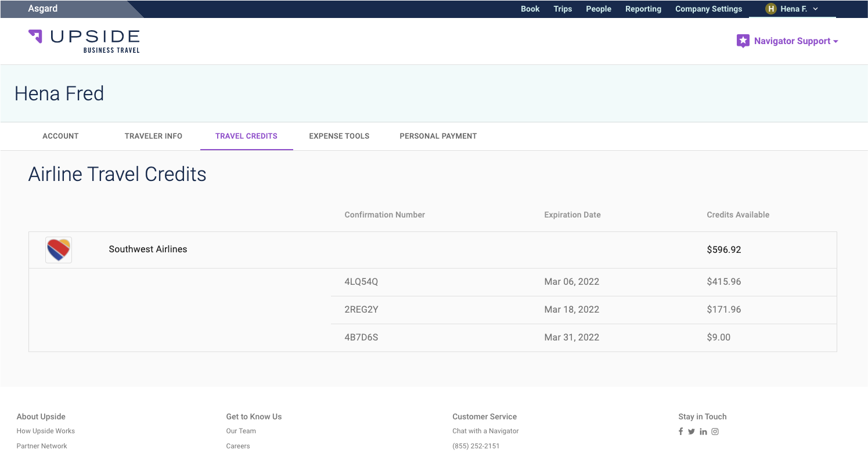The image size is (868, 453).
Task: Open the People menu item
Action: tap(599, 9)
